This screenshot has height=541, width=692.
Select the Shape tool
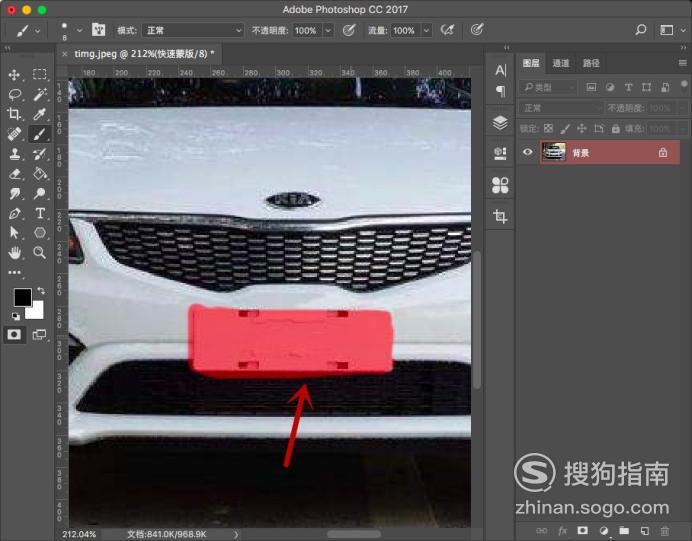pyautogui.click(x=40, y=233)
